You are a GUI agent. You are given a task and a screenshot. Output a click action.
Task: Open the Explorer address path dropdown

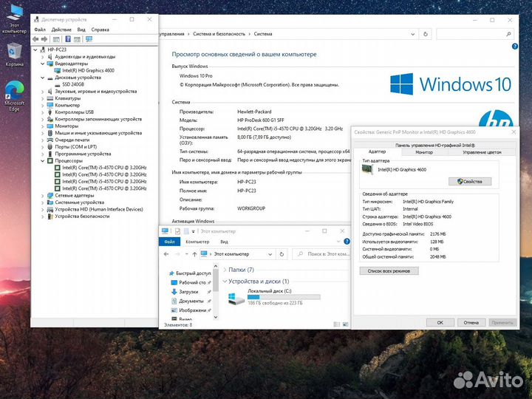coord(270,254)
